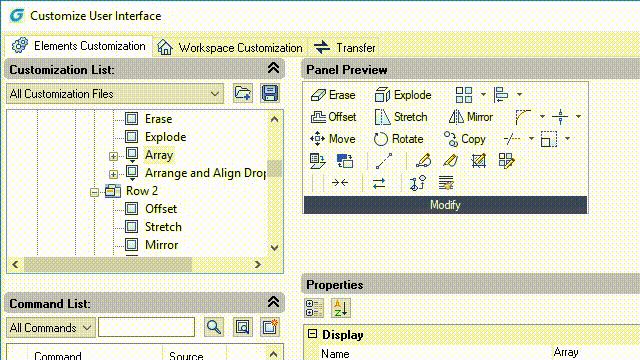The image size is (640, 360).
Task: Click the Arrange and Align icon in preview
Action: pyautogui.click(x=501, y=95)
